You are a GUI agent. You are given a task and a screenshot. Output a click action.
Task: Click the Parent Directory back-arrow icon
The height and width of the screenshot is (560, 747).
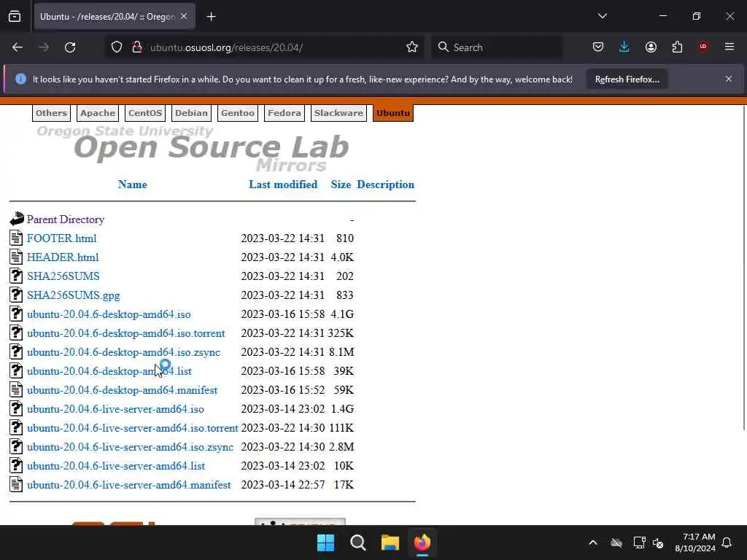point(17,219)
